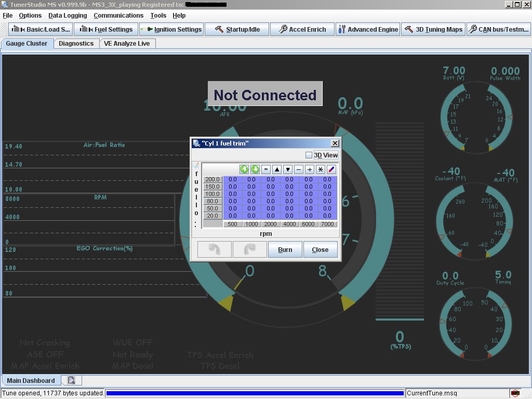Click the equals set-value table tool
532x399 pixels.
[266, 169]
